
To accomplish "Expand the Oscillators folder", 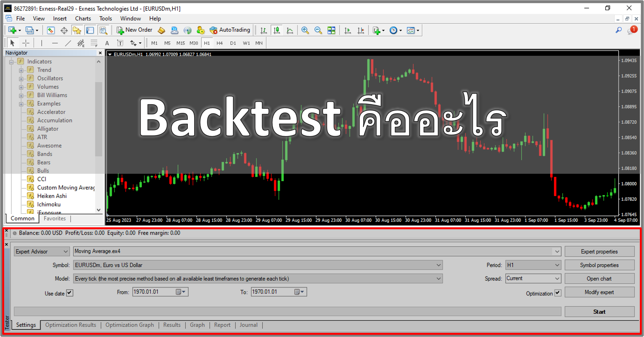I will click(x=21, y=79).
